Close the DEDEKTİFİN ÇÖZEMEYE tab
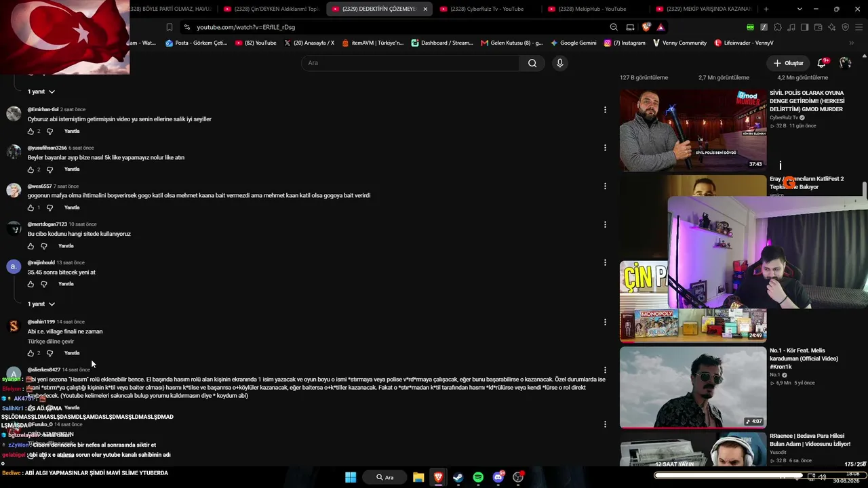868x488 pixels. pos(425,9)
